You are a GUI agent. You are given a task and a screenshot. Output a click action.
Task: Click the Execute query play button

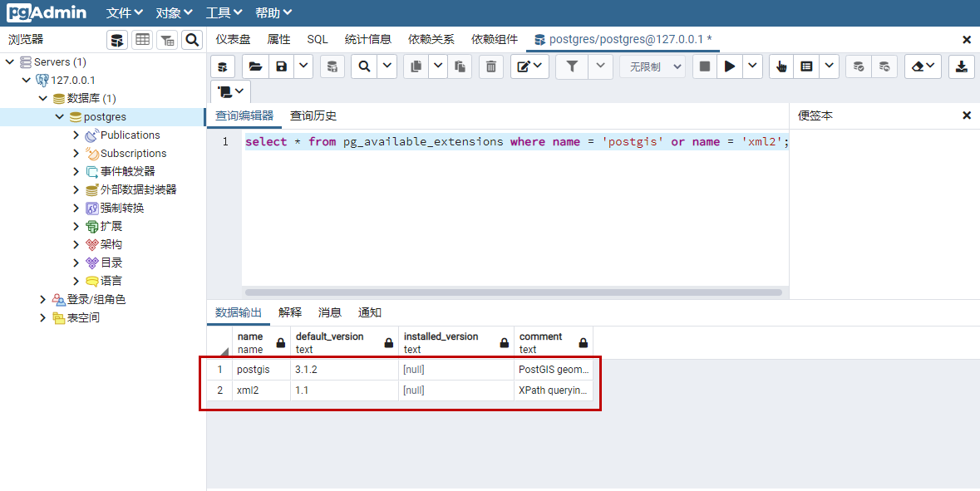click(x=730, y=66)
